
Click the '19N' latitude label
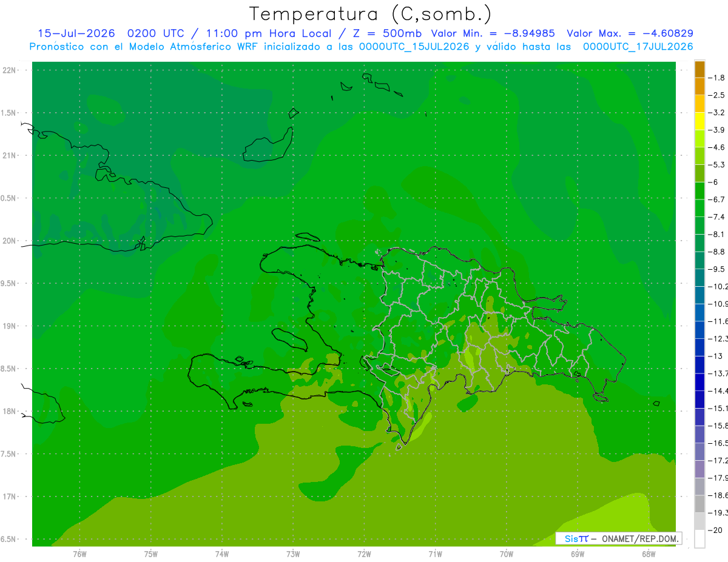coord(10,326)
